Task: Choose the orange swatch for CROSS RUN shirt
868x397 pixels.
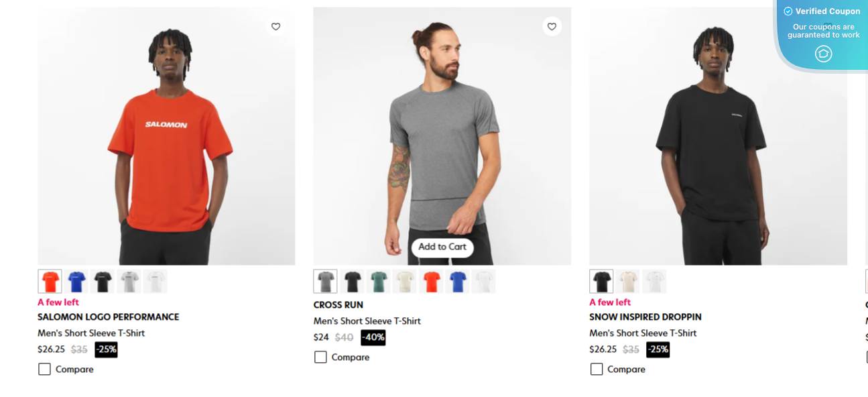Action: pos(432,281)
